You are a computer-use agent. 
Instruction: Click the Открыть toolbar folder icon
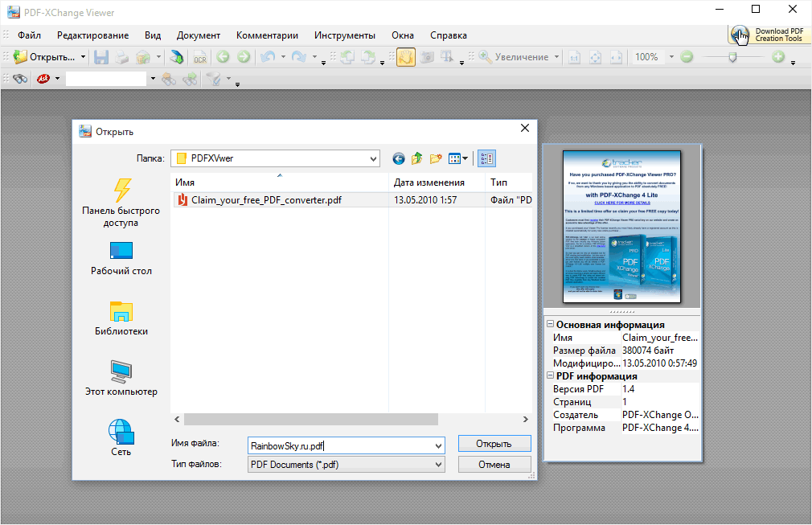coord(20,57)
